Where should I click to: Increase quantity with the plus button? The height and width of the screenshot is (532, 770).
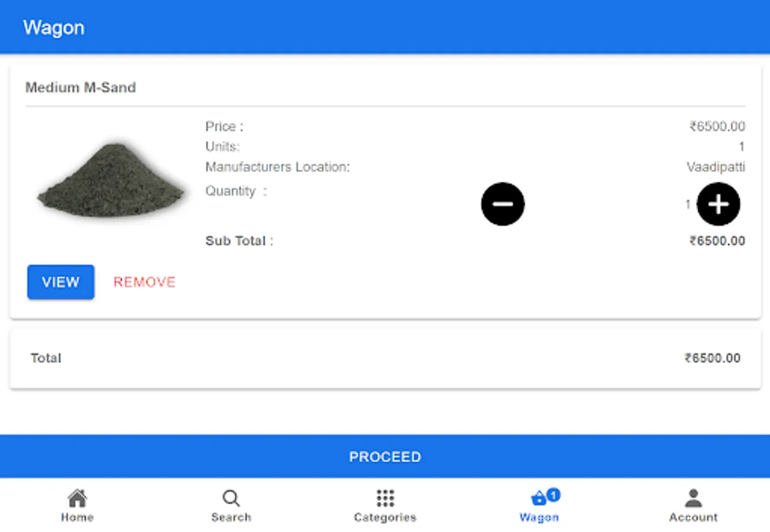(719, 204)
